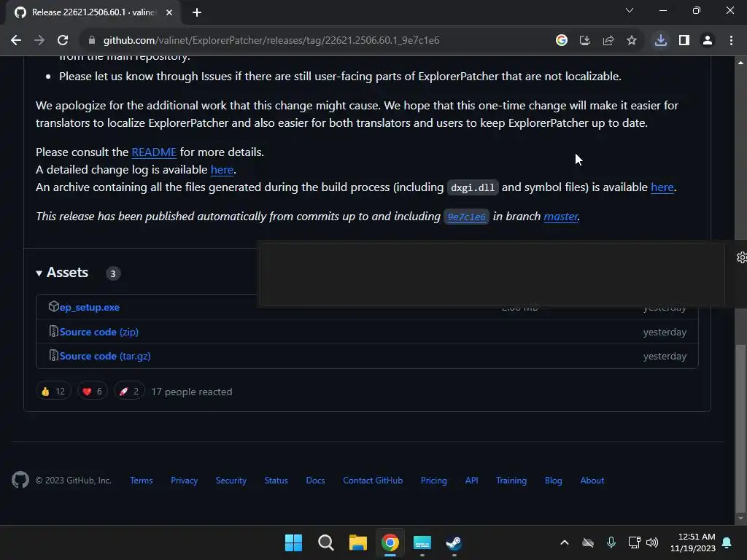This screenshot has height=560, width=747.
Task: Open the Privacy footer link
Action: click(x=185, y=481)
